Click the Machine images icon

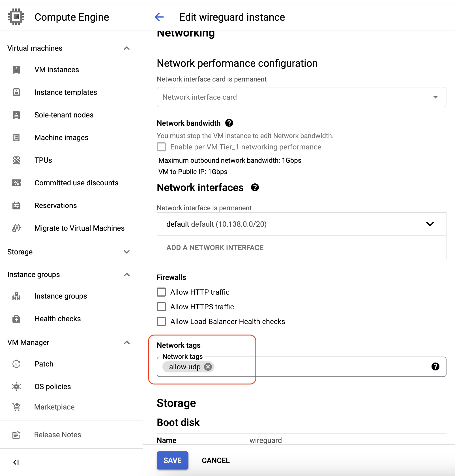coord(16,138)
